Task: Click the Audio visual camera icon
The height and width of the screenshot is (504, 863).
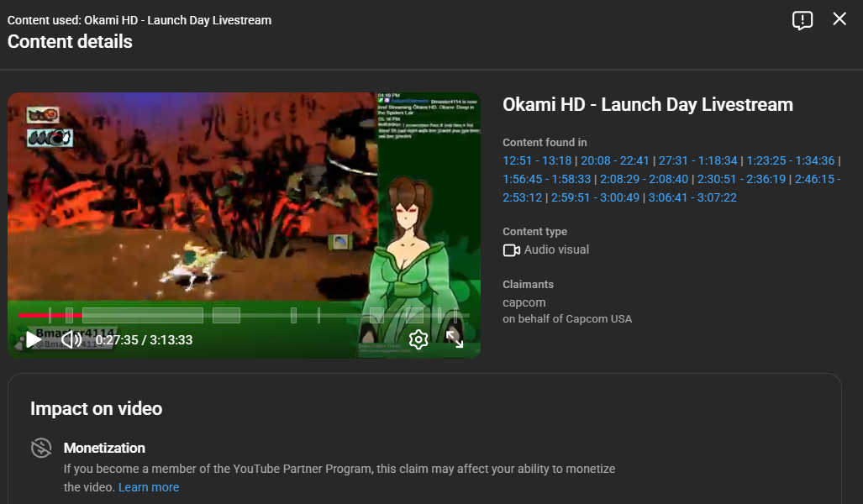Action: [x=511, y=250]
